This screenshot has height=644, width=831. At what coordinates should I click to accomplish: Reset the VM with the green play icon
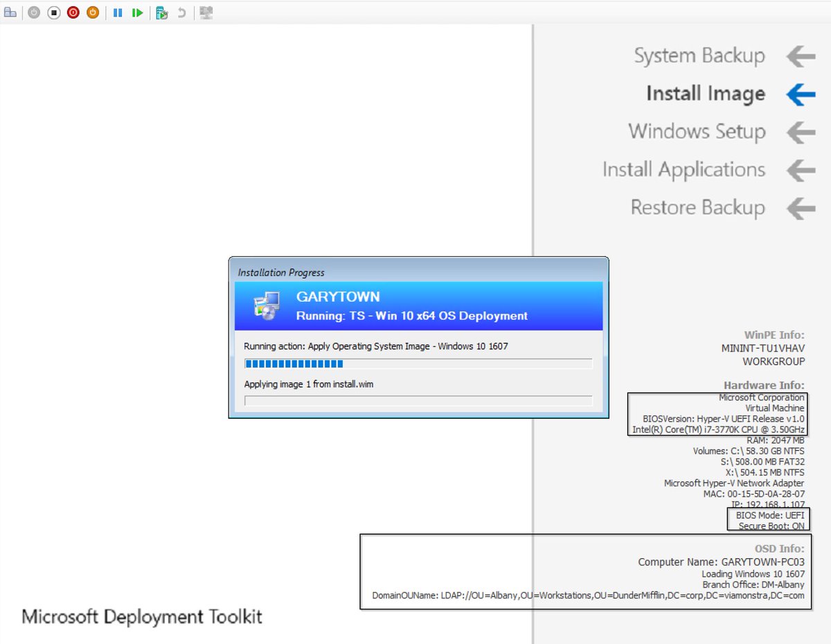point(137,12)
